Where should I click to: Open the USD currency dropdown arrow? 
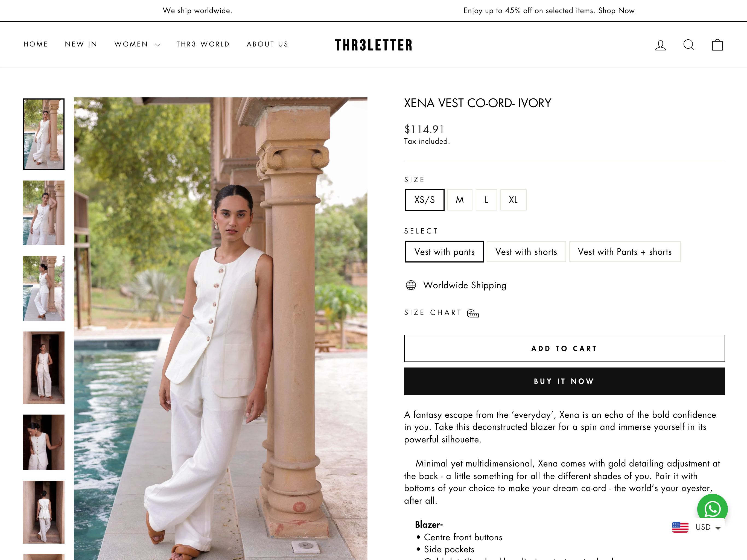pos(718,528)
